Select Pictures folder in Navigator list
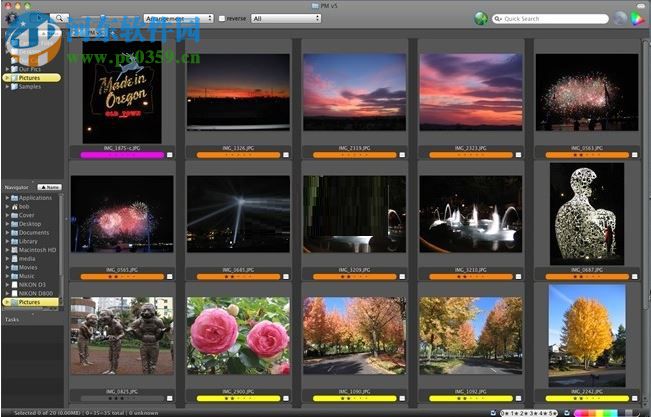 pos(31,302)
